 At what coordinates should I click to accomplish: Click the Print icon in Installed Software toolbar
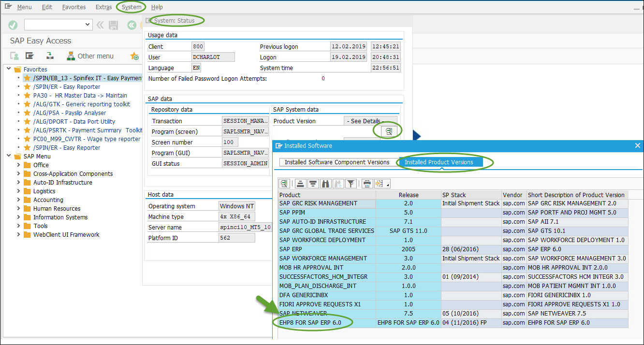(x=367, y=184)
